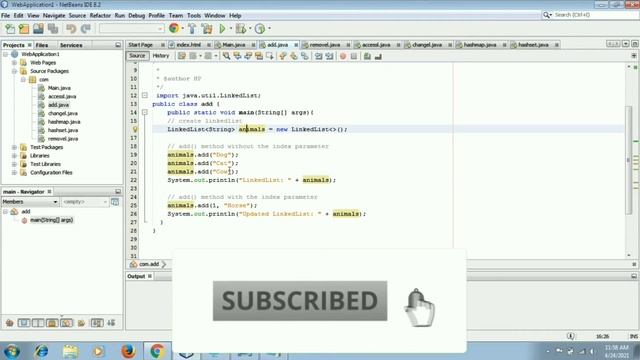
Task: Open the project configuration combo box
Action: click(131, 29)
